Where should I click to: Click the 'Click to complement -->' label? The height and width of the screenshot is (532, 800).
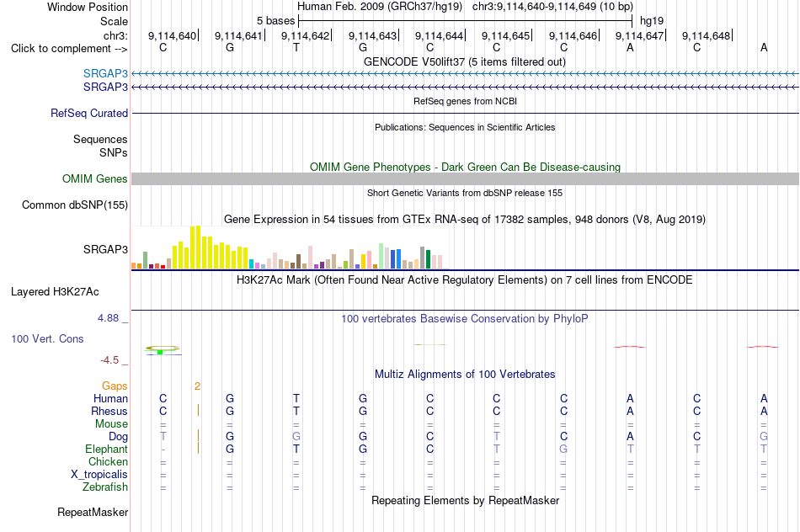click(69, 49)
